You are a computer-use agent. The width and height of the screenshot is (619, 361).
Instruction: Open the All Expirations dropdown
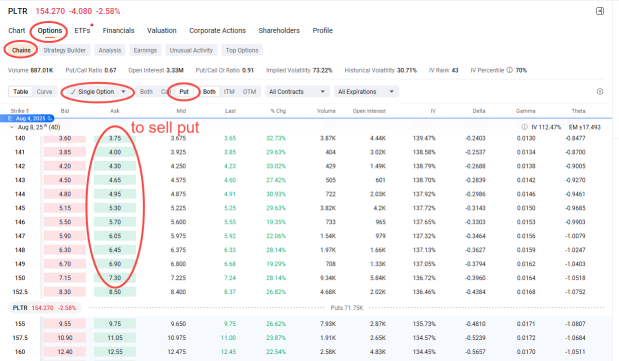tap(366, 92)
